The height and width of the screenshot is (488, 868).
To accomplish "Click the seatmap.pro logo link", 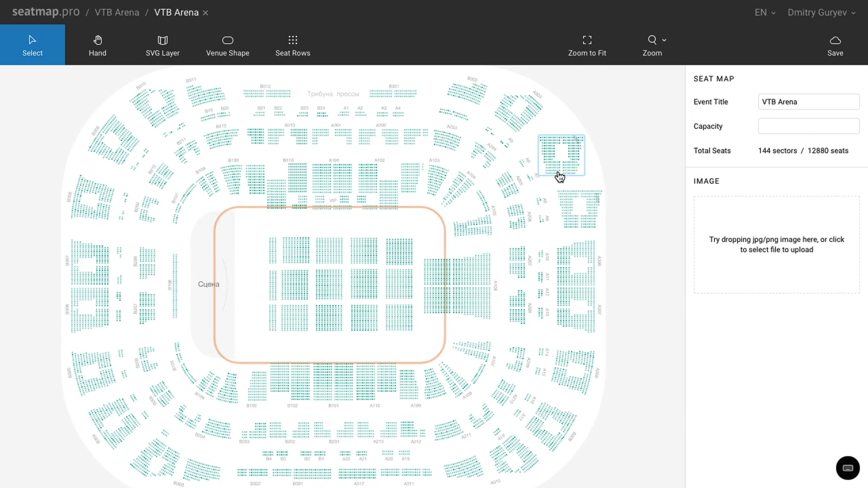I will click(x=46, y=12).
